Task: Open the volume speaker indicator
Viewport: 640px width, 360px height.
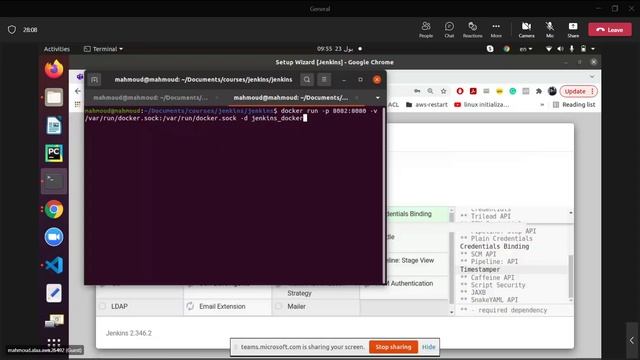Action: [560, 49]
